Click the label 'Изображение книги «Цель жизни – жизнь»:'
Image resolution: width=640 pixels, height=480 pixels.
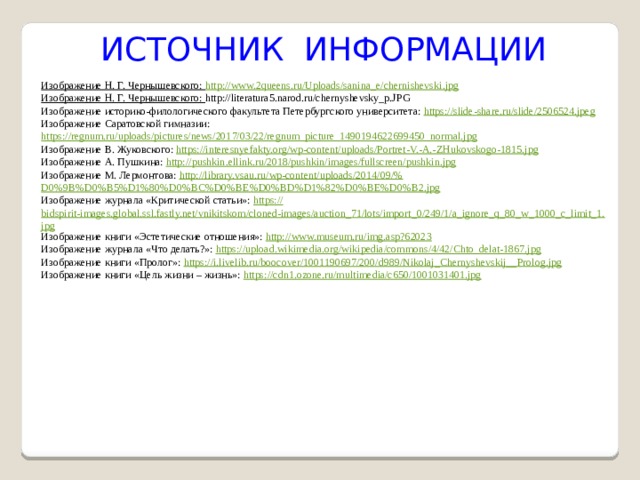tap(141, 275)
